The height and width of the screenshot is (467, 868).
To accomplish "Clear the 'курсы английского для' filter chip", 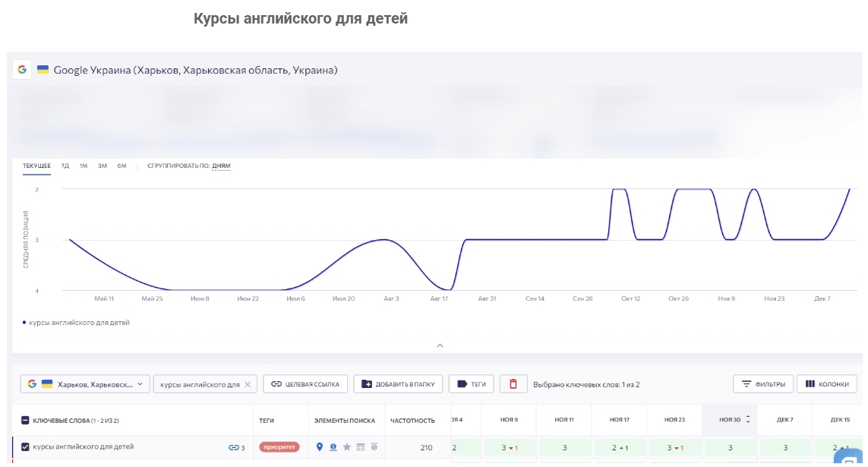I will pyautogui.click(x=248, y=384).
